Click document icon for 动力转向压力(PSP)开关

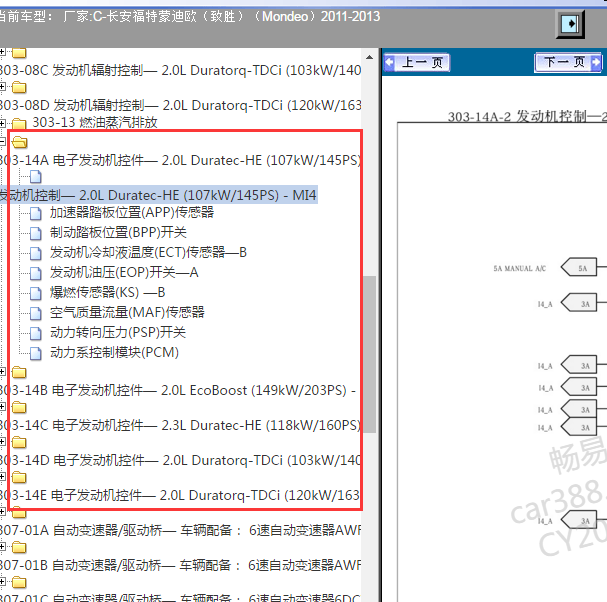(x=36, y=333)
